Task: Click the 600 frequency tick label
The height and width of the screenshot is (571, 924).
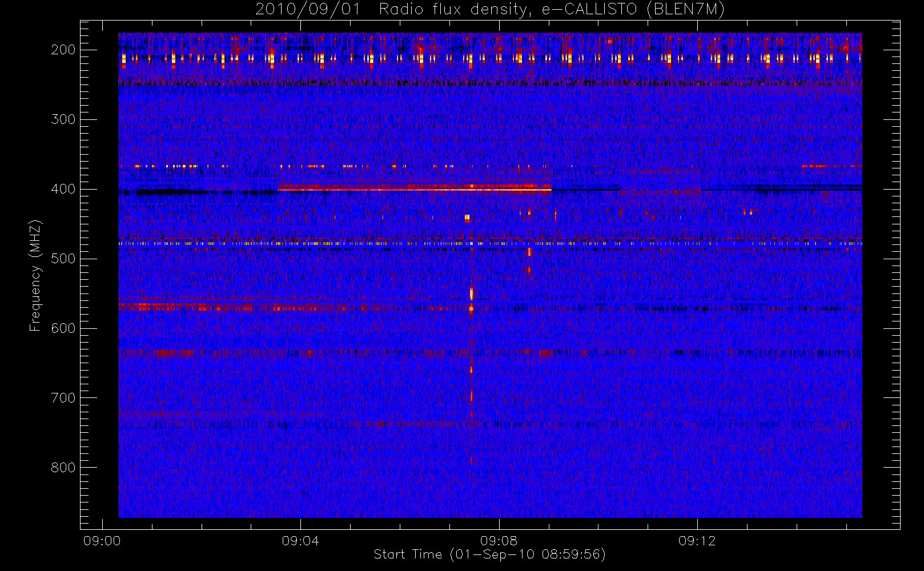Action: coord(63,328)
